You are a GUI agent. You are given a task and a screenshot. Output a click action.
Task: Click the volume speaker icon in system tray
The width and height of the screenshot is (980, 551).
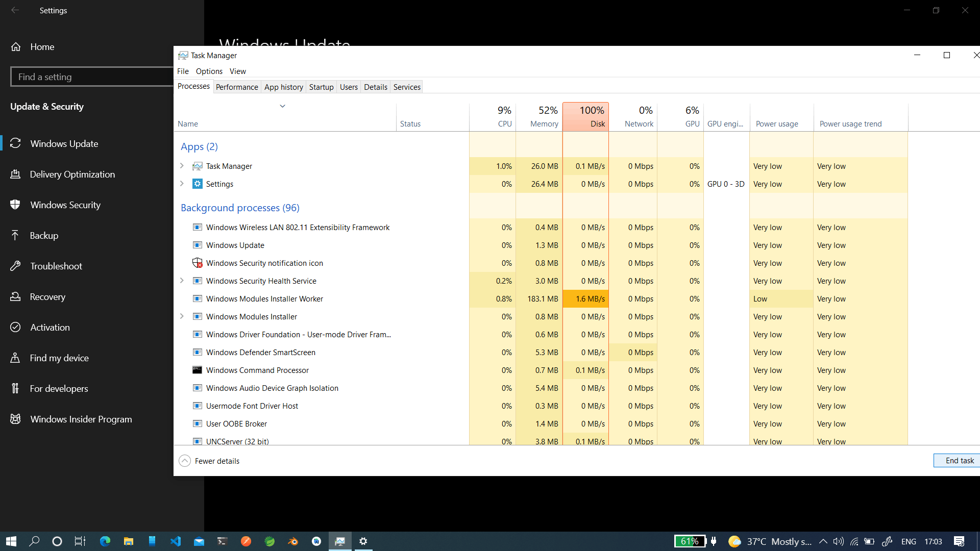tap(838, 541)
